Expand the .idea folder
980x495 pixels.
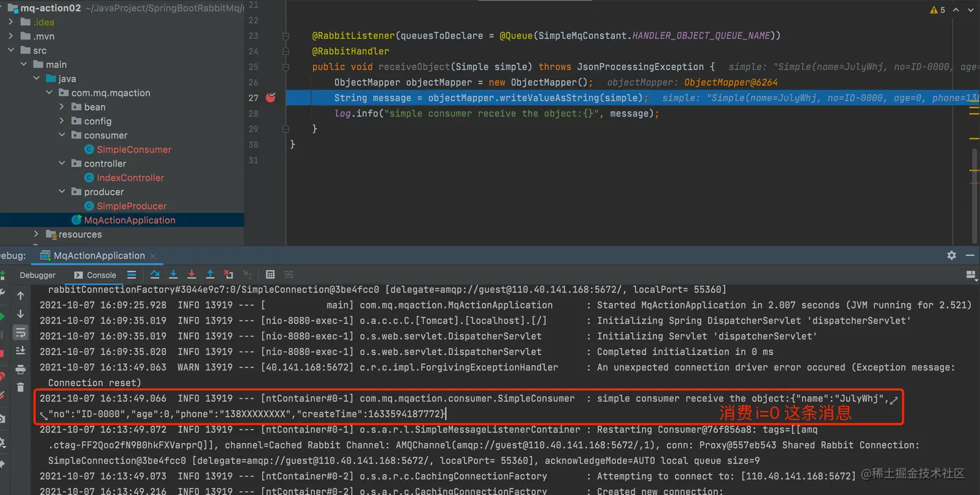click(x=11, y=22)
